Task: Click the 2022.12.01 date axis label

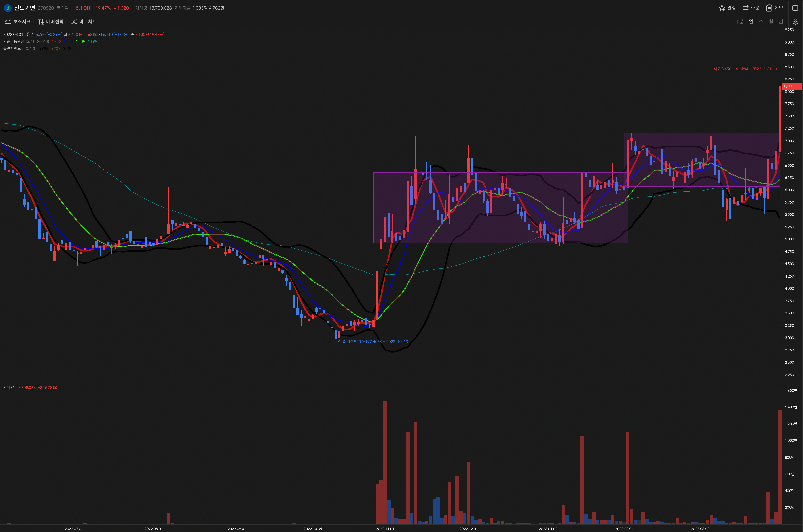Action: [x=468, y=529]
